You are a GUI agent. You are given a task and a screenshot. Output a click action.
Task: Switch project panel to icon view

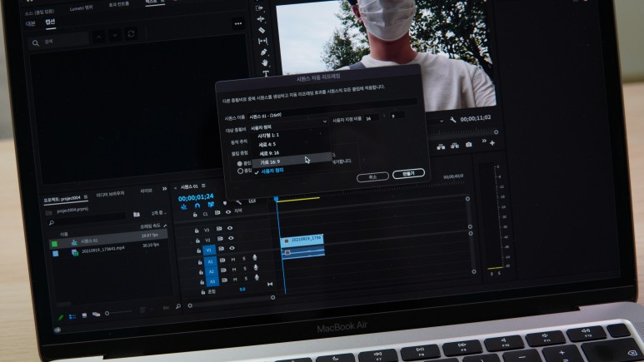(84, 315)
